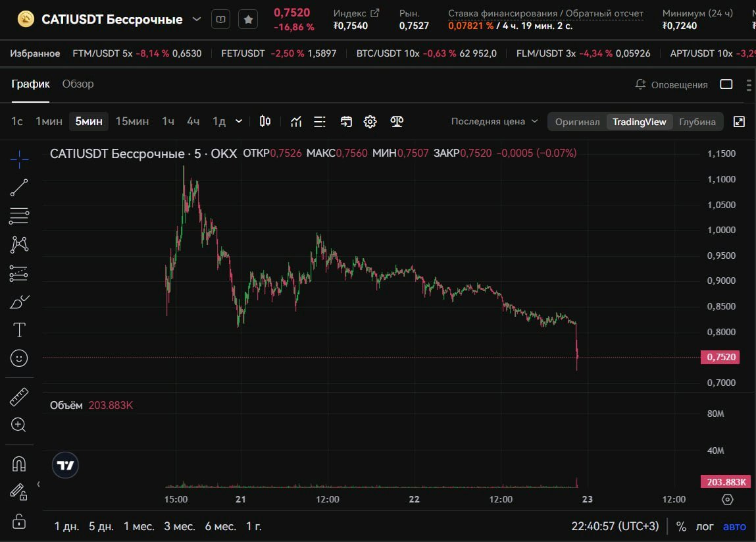This screenshot has height=542, width=756.
Task: Select the 1ч timeframe
Action: (x=168, y=121)
